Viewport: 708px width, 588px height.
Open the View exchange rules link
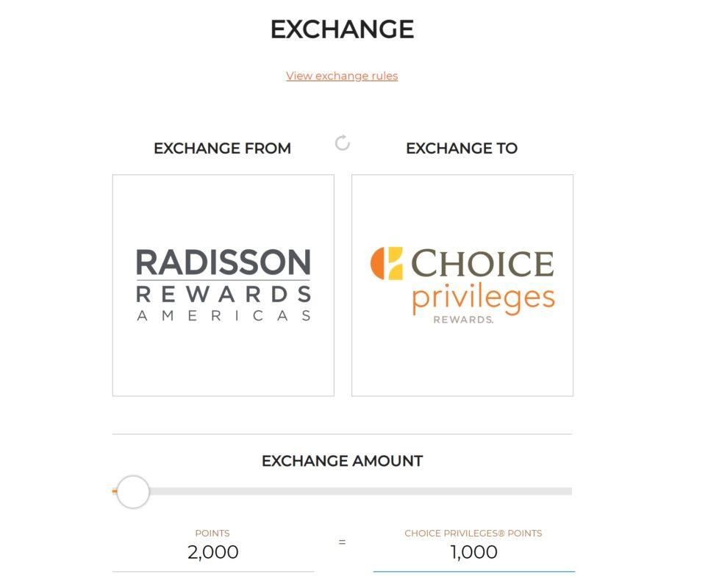pyautogui.click(x=341, y=76)
